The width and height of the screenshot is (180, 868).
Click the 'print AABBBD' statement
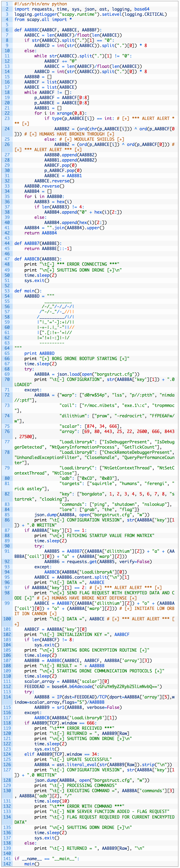click(x=39, y=353)
